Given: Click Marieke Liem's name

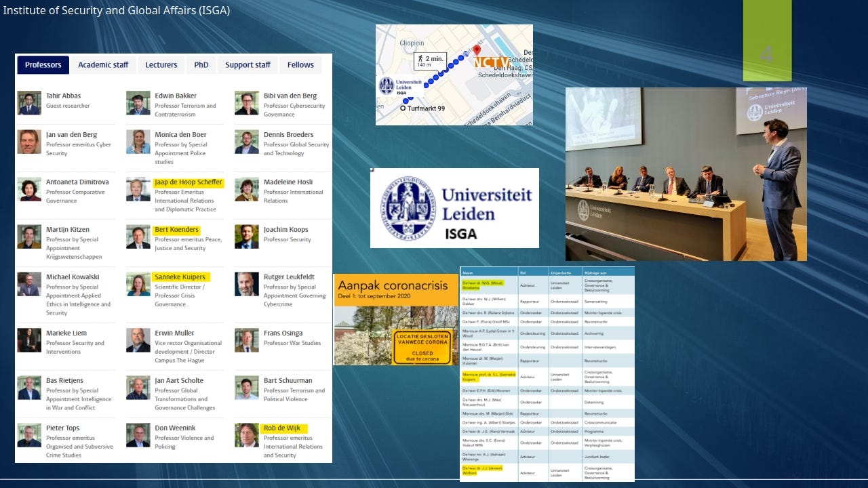Looking at the screenshot, I should (66, 333).
